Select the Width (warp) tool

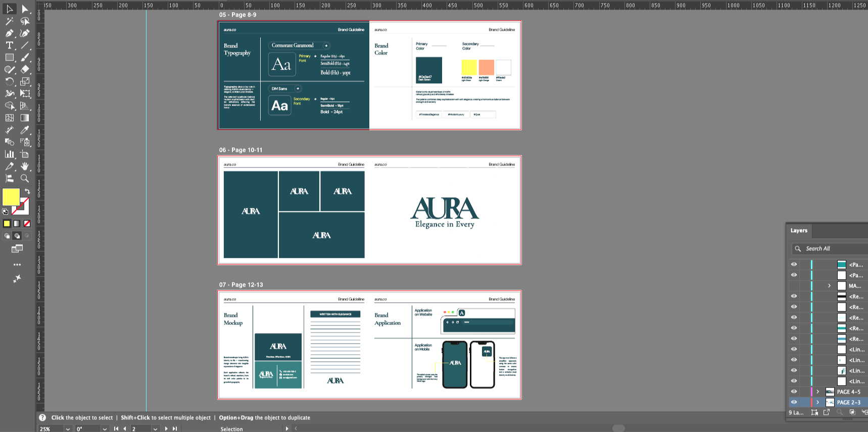(x=10, y=94)
